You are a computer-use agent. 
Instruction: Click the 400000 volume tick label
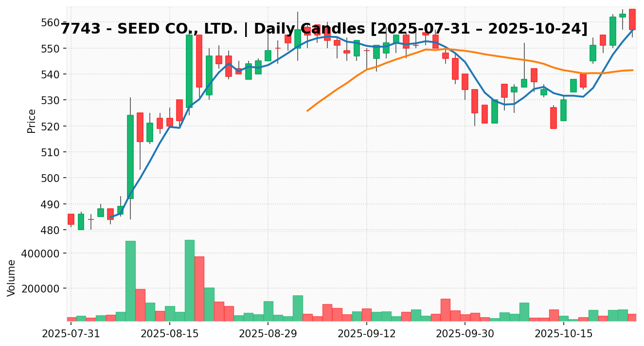[43, 254]
